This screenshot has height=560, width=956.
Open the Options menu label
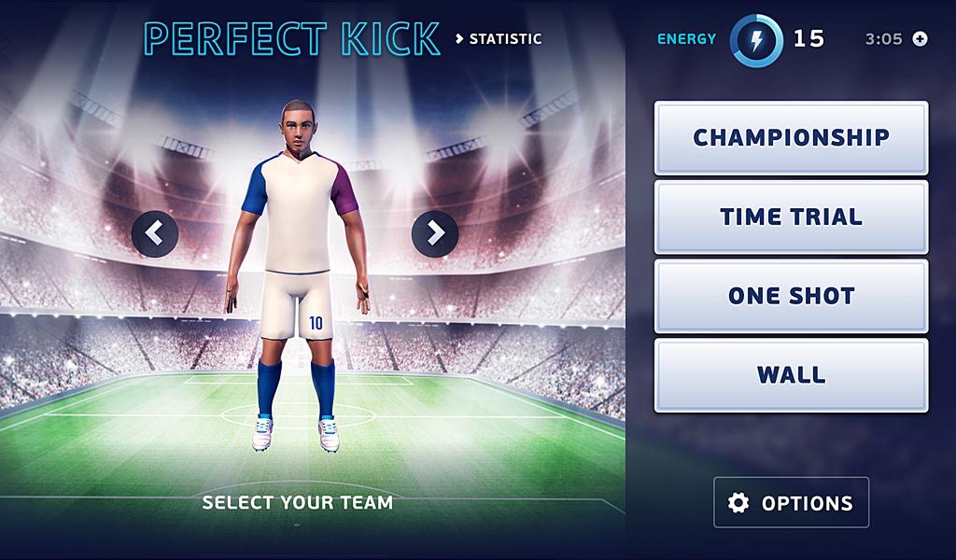click(x=807, y=503)
